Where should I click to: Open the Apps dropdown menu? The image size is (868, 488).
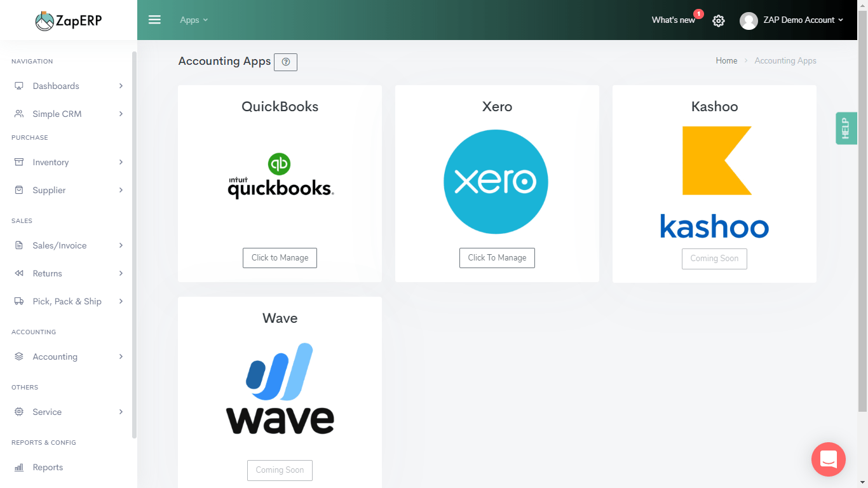(194, 20)
